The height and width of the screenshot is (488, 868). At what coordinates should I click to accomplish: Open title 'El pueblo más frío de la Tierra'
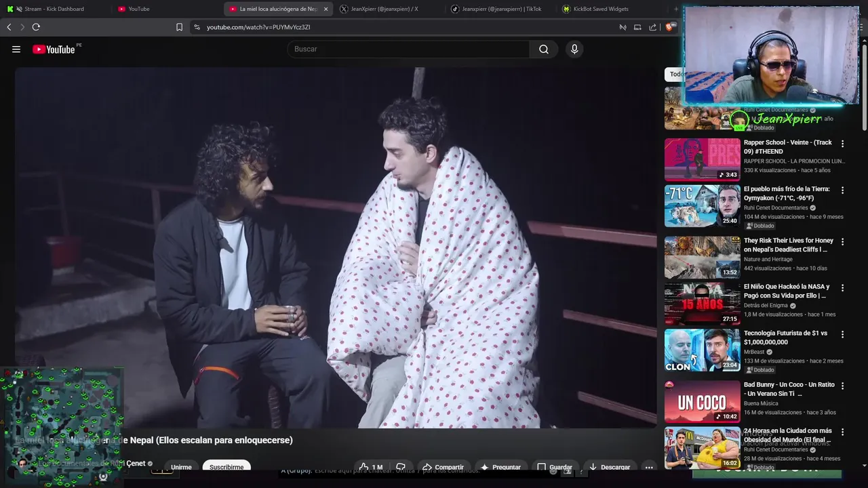pyautogui.click(x=787, y=193)
